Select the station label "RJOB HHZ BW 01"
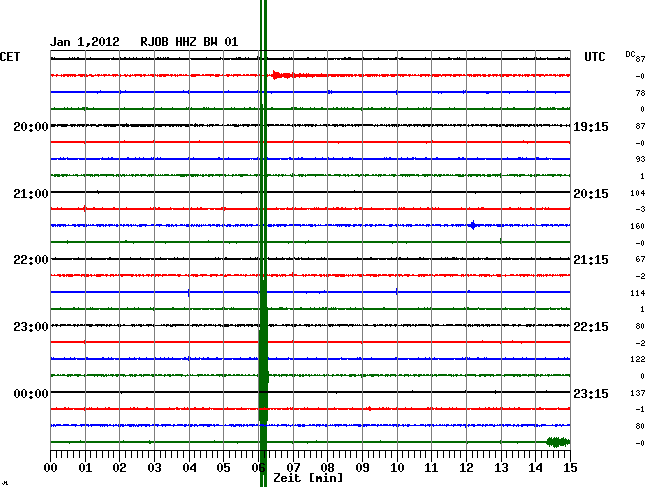 click(189, 42)
